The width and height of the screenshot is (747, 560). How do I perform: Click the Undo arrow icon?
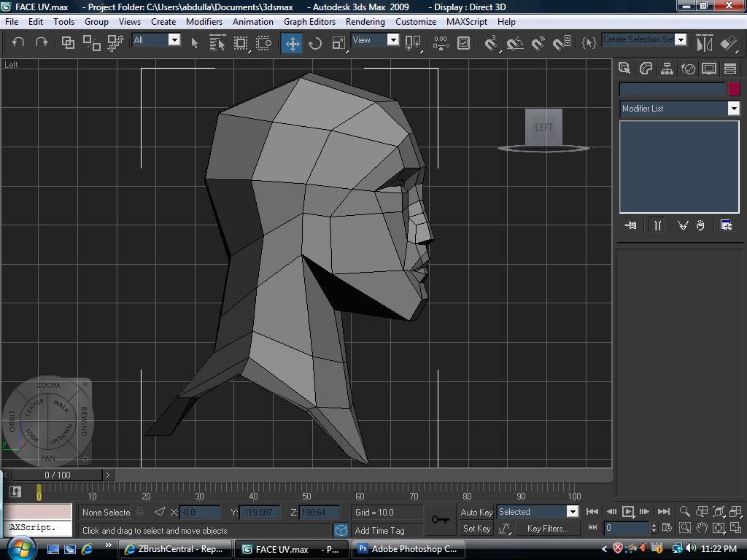[x=18, y=42]
